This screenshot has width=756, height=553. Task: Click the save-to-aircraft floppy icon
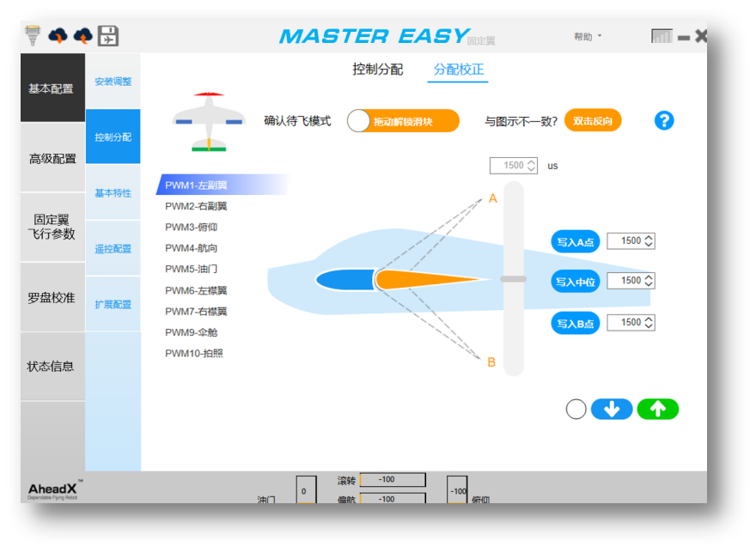coord(108,36)
